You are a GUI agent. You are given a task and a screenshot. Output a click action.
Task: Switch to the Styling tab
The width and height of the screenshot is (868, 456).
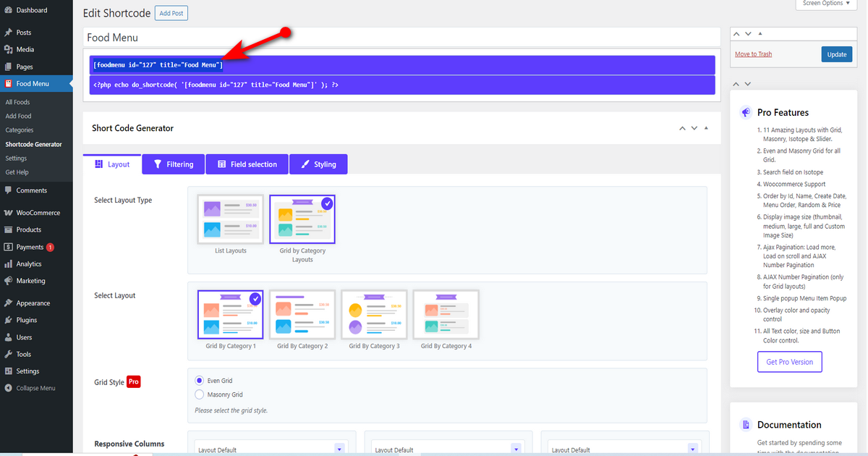point(318,164)
